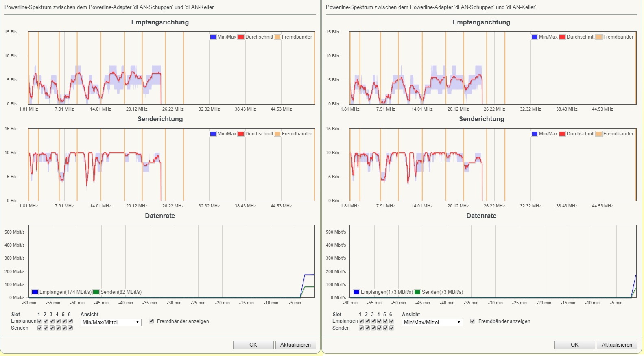
Task: Click blue Min/Max swatch, right Senderichtung legend
Action: pyautogui.click(x=535, y=134)
